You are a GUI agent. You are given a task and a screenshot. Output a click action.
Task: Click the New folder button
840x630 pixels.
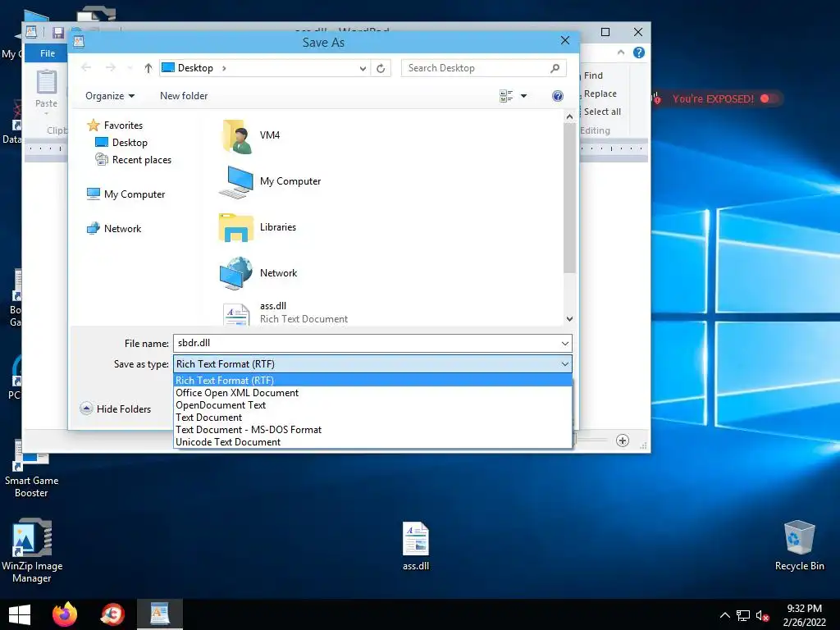tap(184, 96)
